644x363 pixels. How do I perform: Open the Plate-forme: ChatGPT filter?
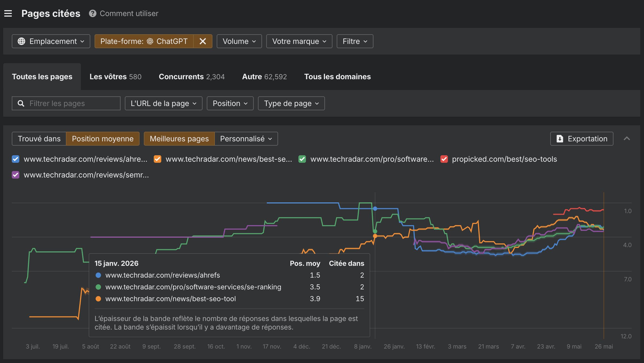pos(144,41)
